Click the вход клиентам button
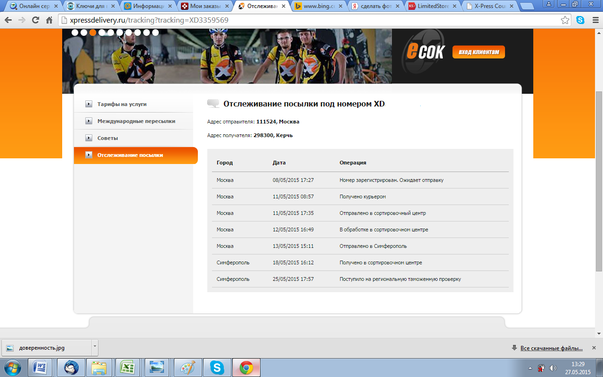The width and height of the screenshot is (603, 377). (x=478, y=52)
